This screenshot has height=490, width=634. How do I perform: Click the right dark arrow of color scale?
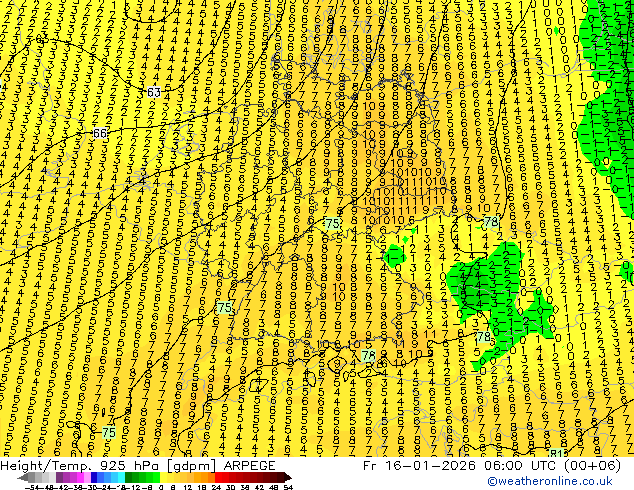coord(287,478)
